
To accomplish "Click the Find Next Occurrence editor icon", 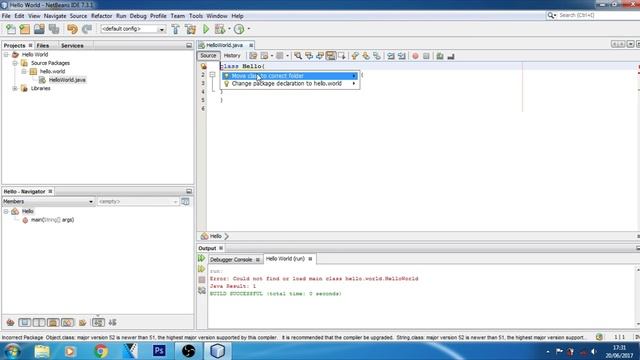I will pos(320,56).
